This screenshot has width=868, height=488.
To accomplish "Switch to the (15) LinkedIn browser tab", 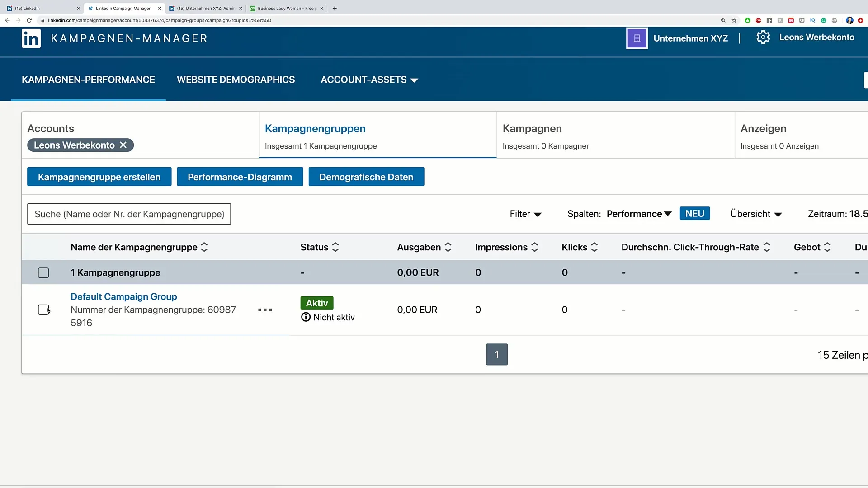I will pyautogui.click(x=43, y=8).
